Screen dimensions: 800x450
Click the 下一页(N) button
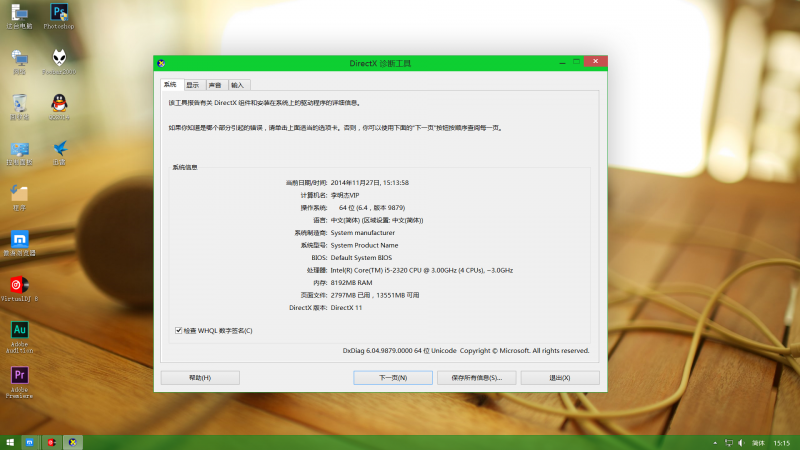pyautogui.click(x=393, y=378)
